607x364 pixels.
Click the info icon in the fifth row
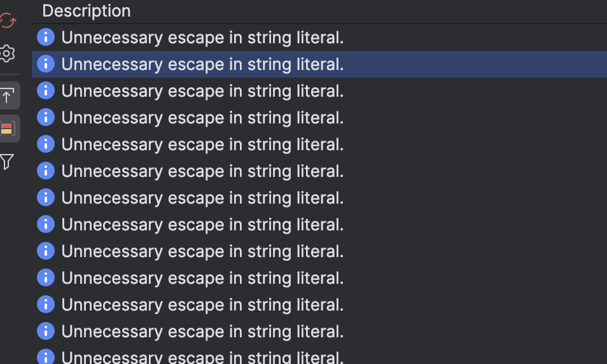[x=46, y=144]
